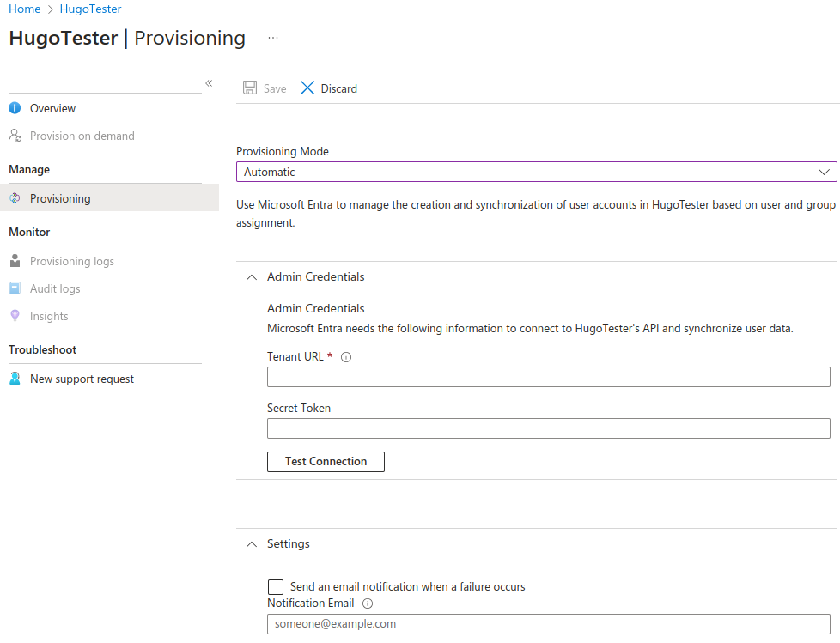Click the HugoTester | Provisioning page title

click(x=127, y=38)
